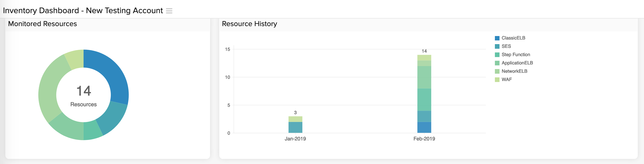Hide NetworkELB series via legend label
Screen dimensions: 644x164
514,71
